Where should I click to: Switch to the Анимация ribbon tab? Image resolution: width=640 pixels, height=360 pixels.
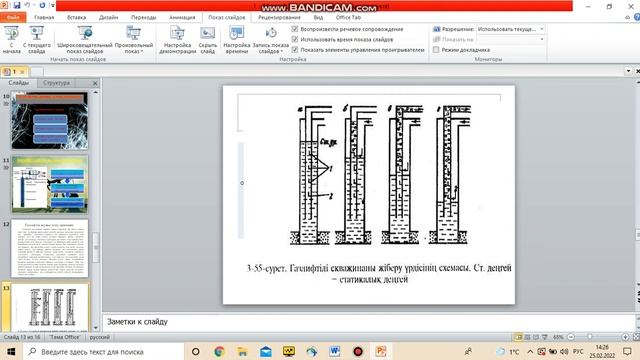click(182, 17)
